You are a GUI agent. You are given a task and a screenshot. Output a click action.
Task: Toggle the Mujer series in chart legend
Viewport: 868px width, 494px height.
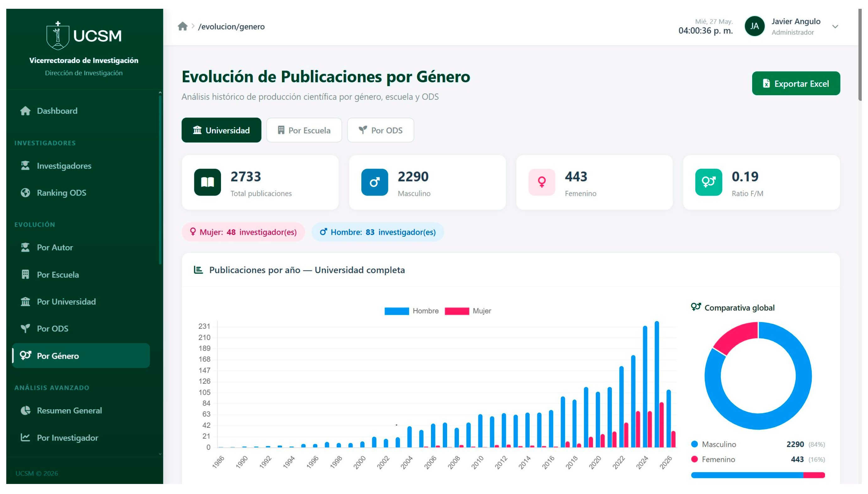pyautogui.click(x=468, y=311)
